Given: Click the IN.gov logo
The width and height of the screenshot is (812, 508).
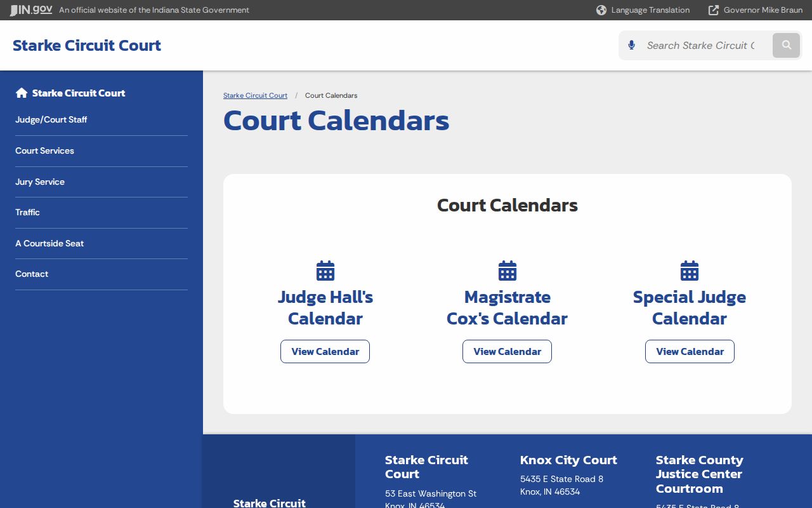Looking at the screenshot, I should 31,10.
